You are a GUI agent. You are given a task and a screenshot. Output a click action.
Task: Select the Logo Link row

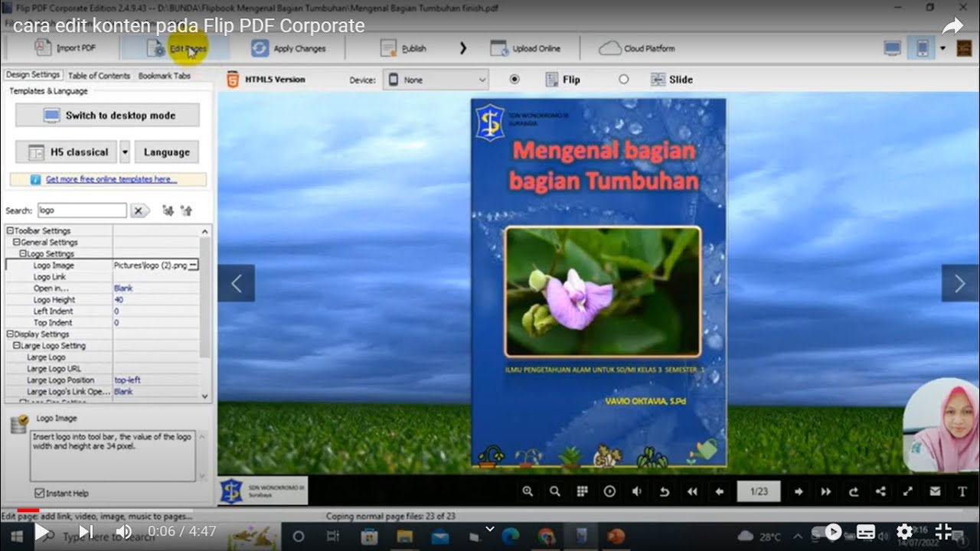(102, 276)
